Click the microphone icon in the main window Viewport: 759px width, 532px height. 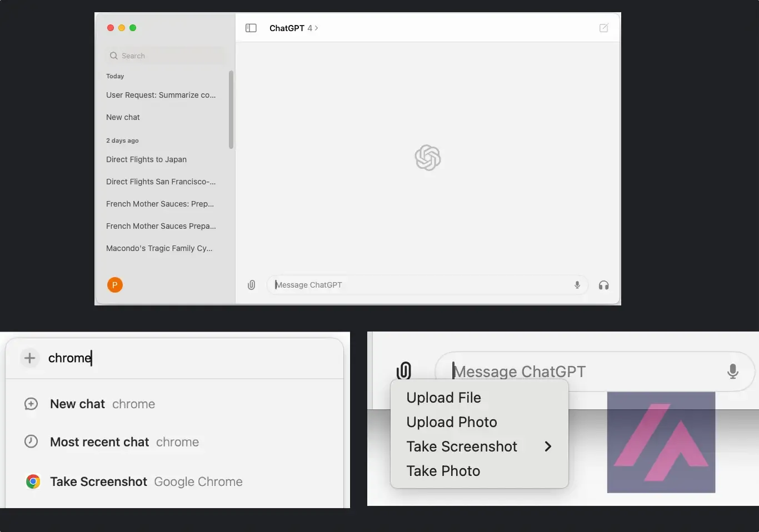click(577, 285)
